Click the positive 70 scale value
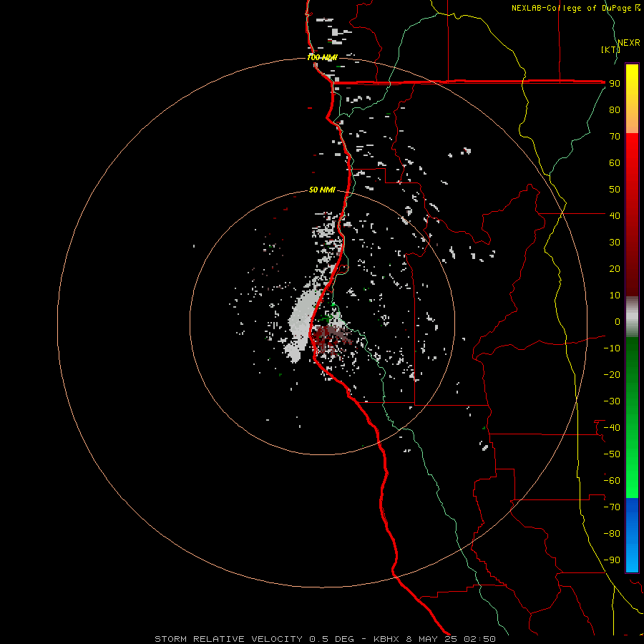The image size is (644, 644). tap(615, 137)
